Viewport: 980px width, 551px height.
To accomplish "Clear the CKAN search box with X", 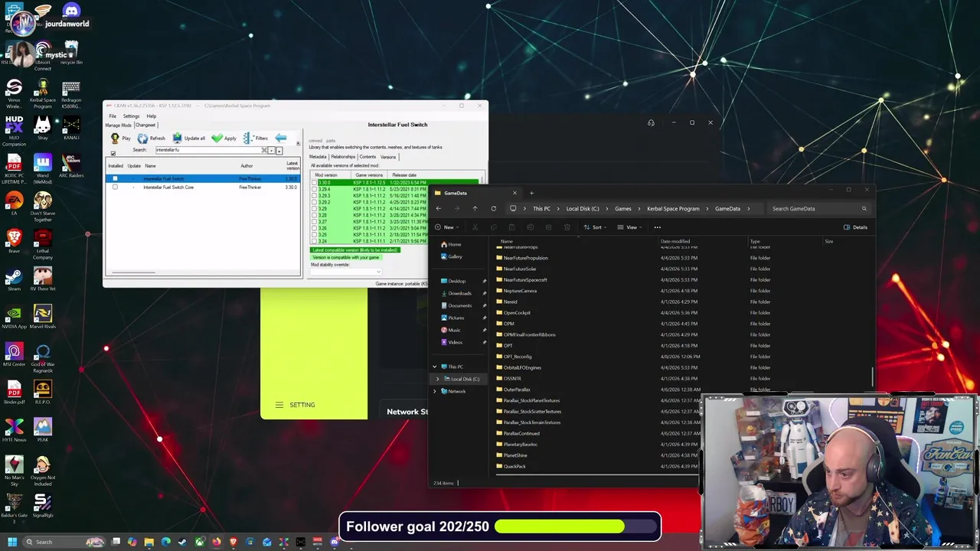I will click(264, 150).
